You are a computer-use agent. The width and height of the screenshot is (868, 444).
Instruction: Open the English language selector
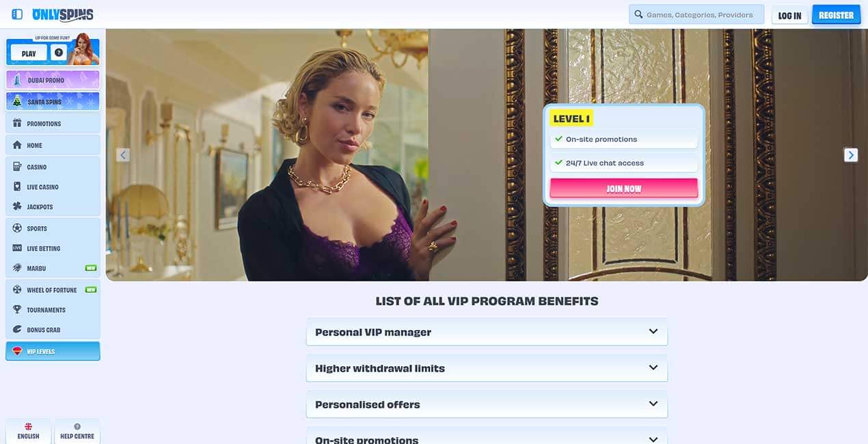pyautogui.click(x=28, y=431)
